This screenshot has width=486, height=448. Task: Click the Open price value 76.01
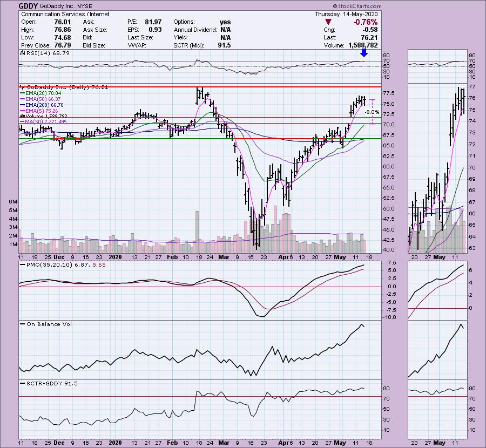coord(63,22)
